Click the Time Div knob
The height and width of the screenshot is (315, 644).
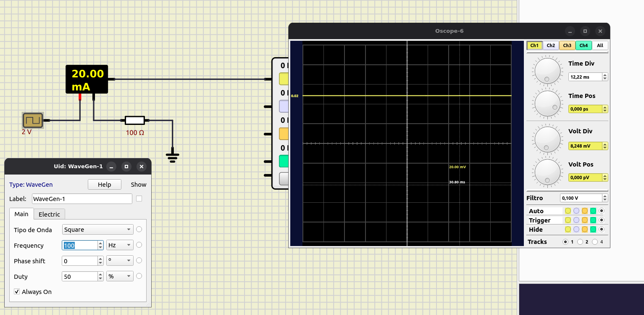547,71
